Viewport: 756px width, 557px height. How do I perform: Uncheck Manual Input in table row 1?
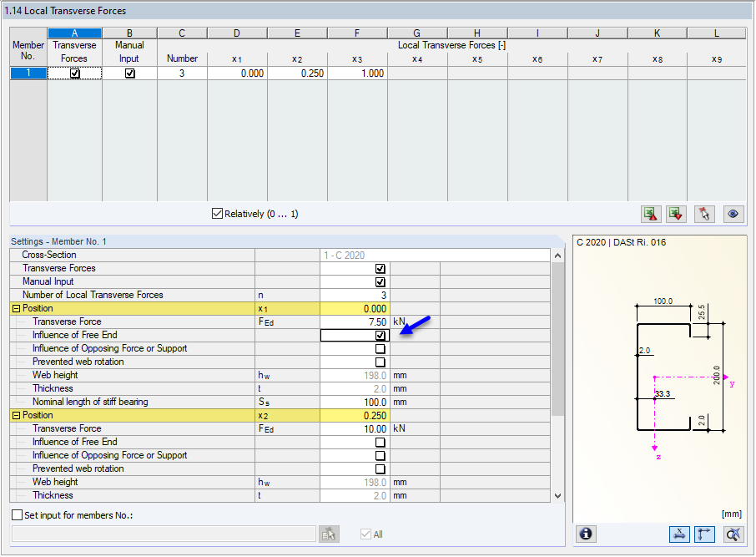[129, 73]
